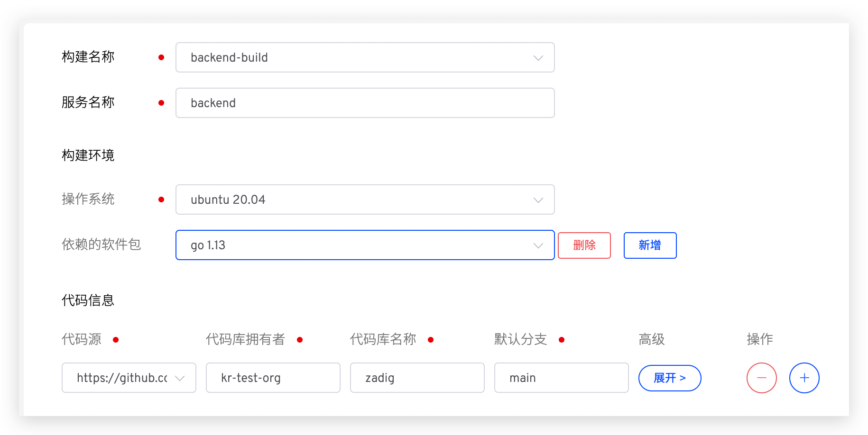Viewport: 868px width, 435px height.
Task: Click the chevron arrow beside https://github.com
Action: (x=180, y=378)
